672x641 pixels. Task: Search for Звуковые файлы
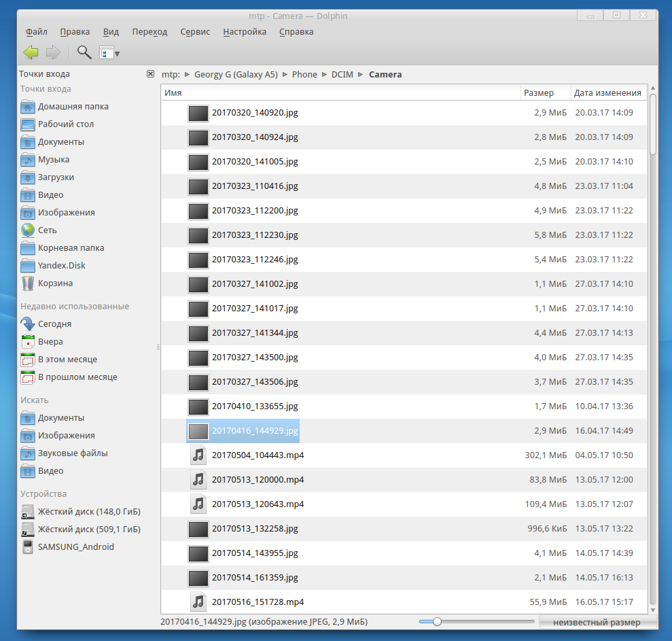coord(65,453)
